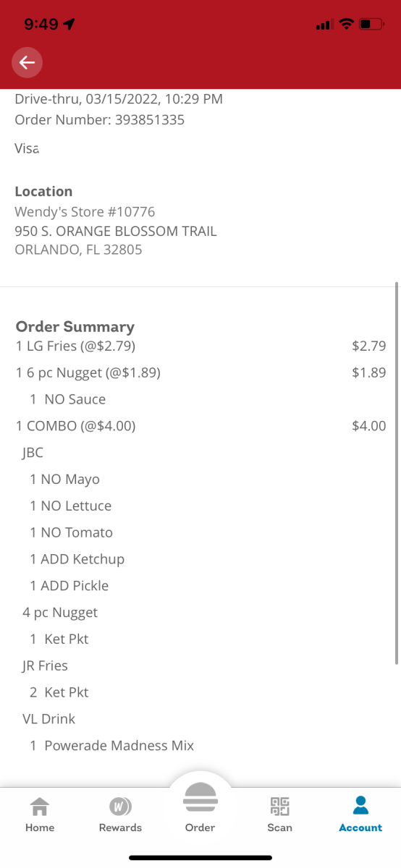Screen dimensions: 401x868
Task: Tap the Wendy's Store #10776 text
Action: [85, 212]
